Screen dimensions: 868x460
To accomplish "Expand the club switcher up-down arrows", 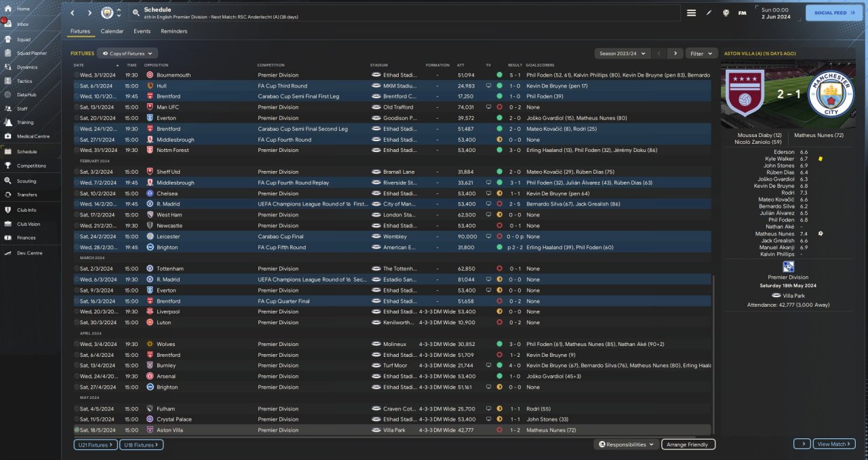I will point(119,13).
